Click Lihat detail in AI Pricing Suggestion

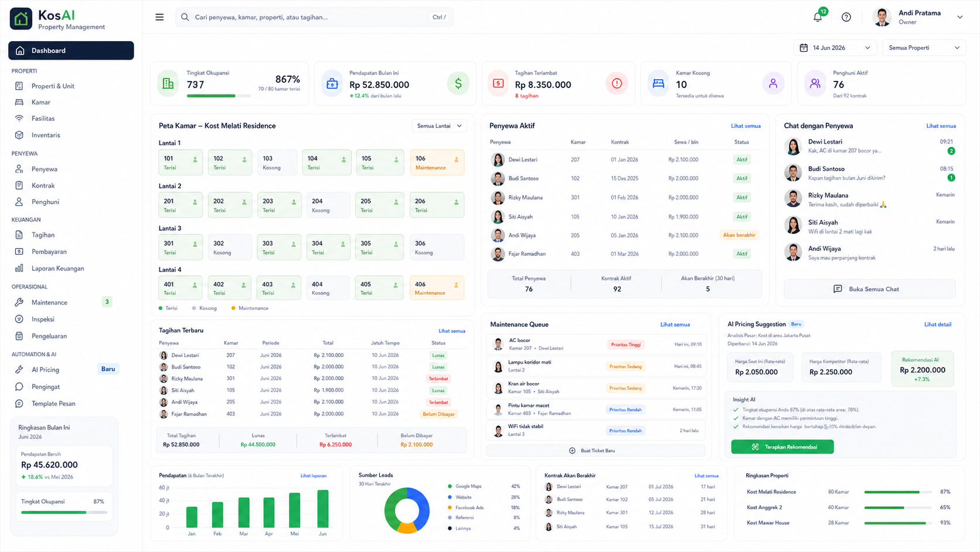pos(938,324)
